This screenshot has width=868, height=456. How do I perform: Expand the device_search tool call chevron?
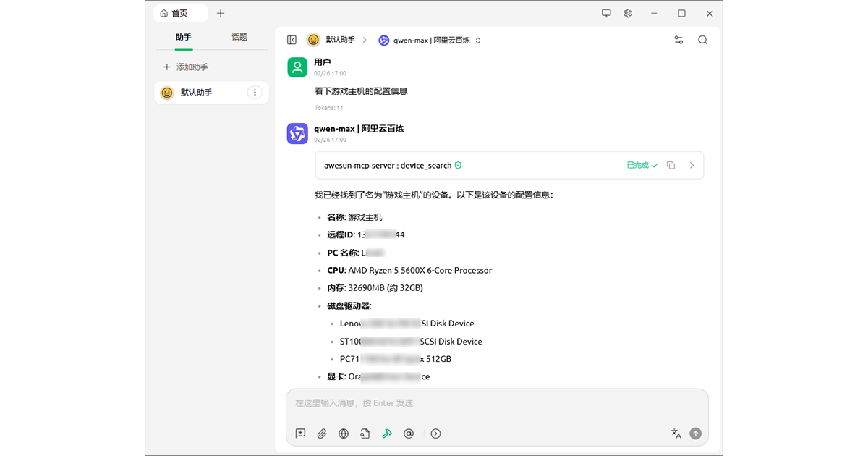coord(692,165)
